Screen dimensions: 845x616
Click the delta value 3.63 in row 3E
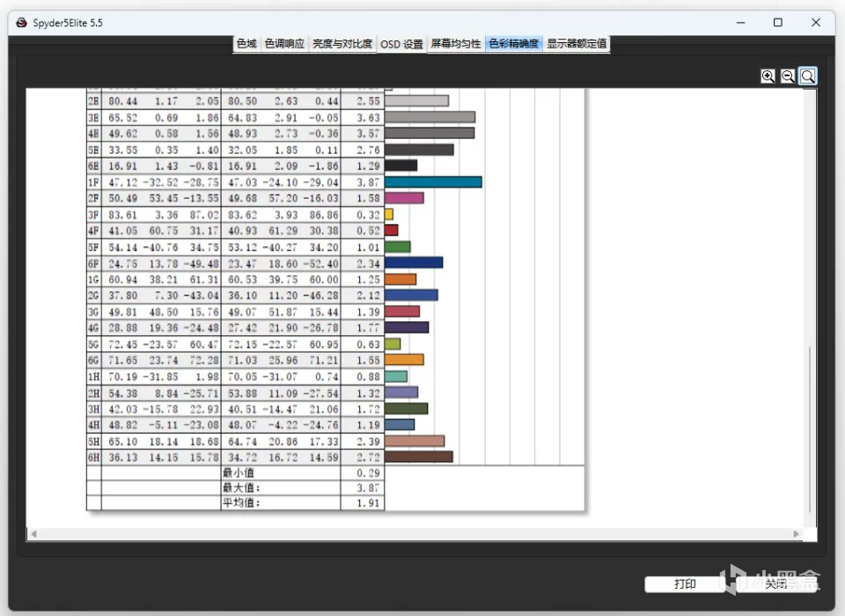tap(368, 118)
